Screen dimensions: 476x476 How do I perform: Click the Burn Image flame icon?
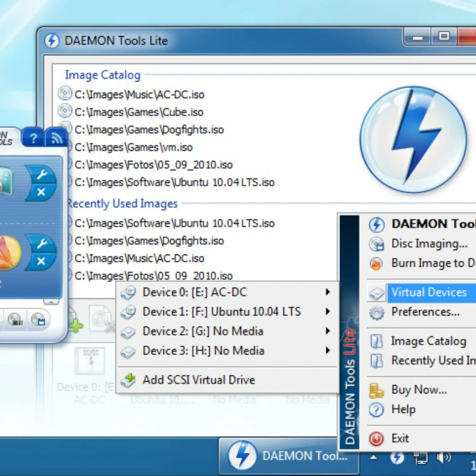(376, 264)
